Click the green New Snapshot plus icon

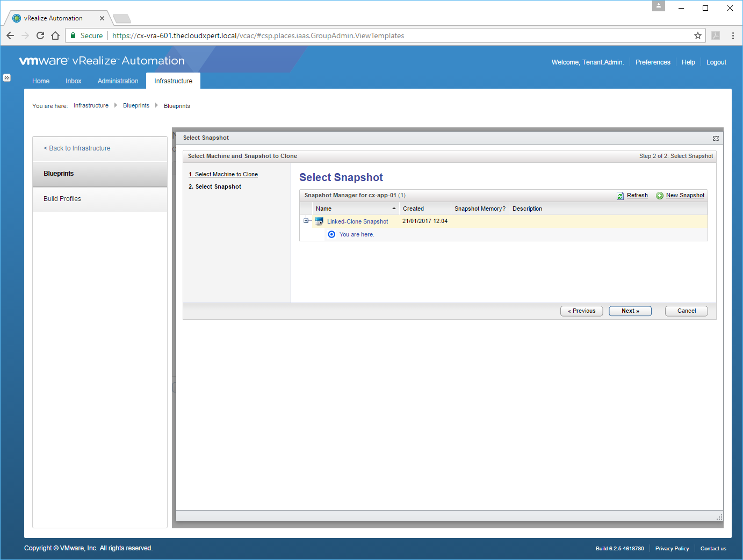(x=660, y=196)
